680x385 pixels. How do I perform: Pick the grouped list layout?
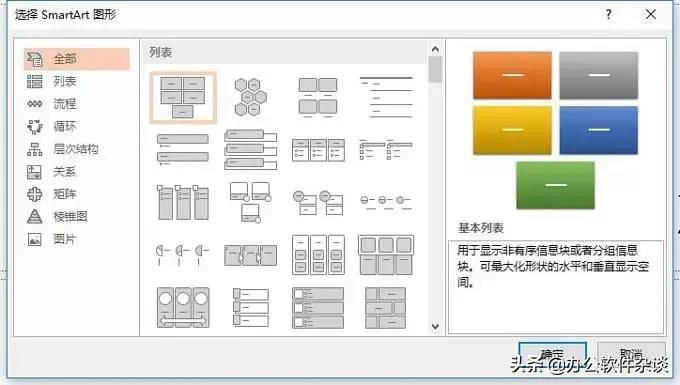point(318,255)
